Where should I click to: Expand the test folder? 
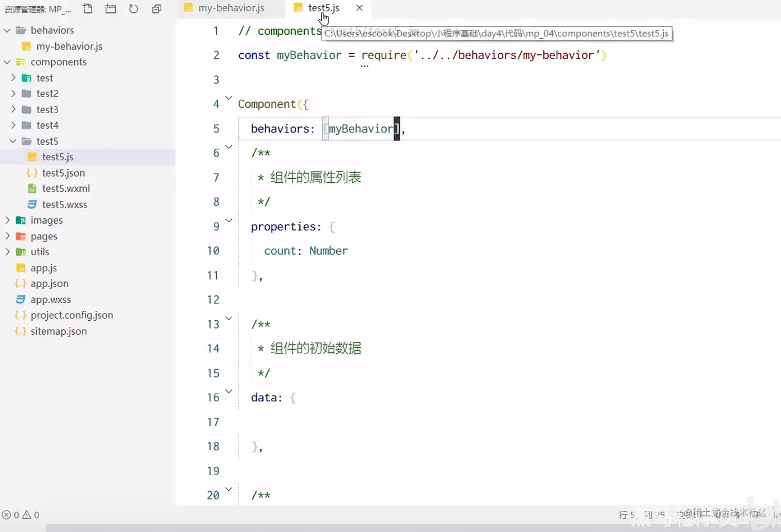tap(13, 78)
